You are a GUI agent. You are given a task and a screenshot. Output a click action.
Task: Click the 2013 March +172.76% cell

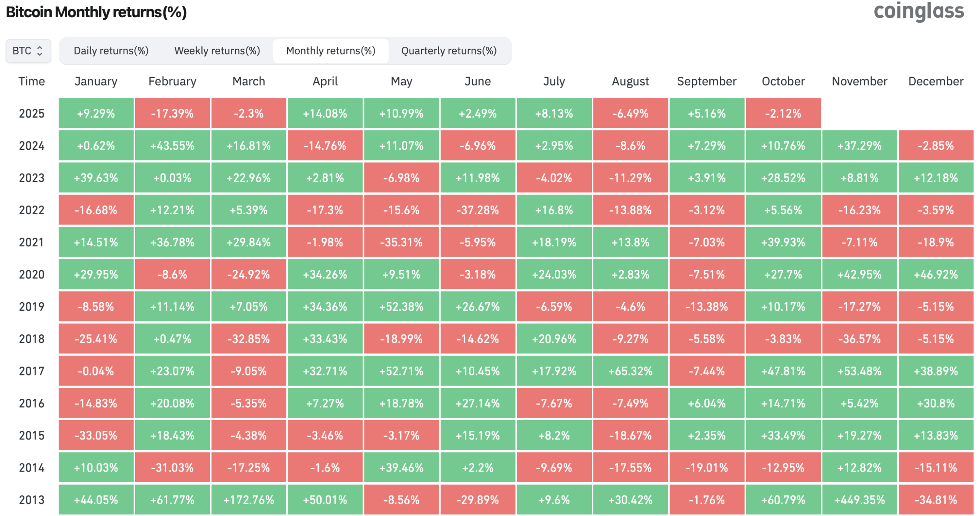(248, 500)
